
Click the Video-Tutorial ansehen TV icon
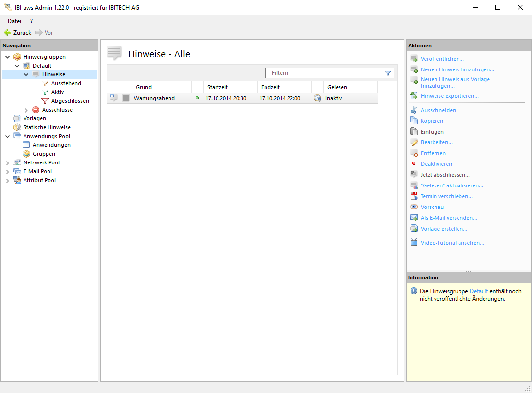click(414, 243)
